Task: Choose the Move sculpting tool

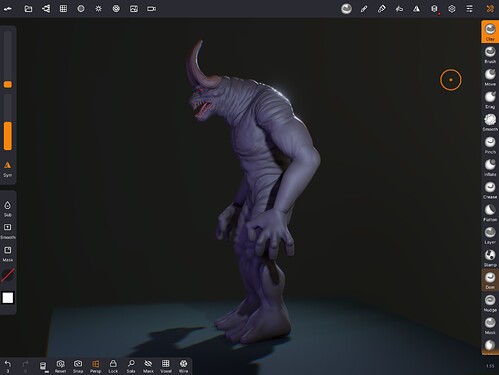Action: click(x=490, y=77)
